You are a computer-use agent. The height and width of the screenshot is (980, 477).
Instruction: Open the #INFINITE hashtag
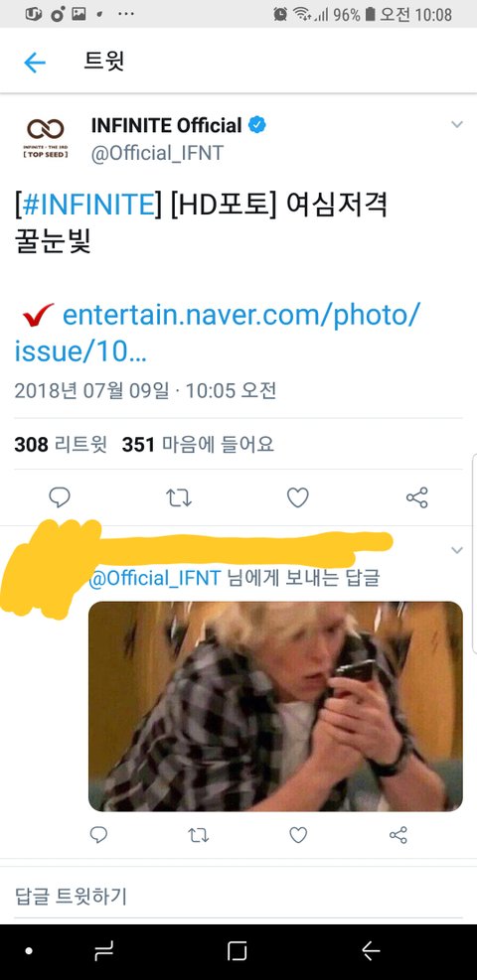(x=86, y=205)
